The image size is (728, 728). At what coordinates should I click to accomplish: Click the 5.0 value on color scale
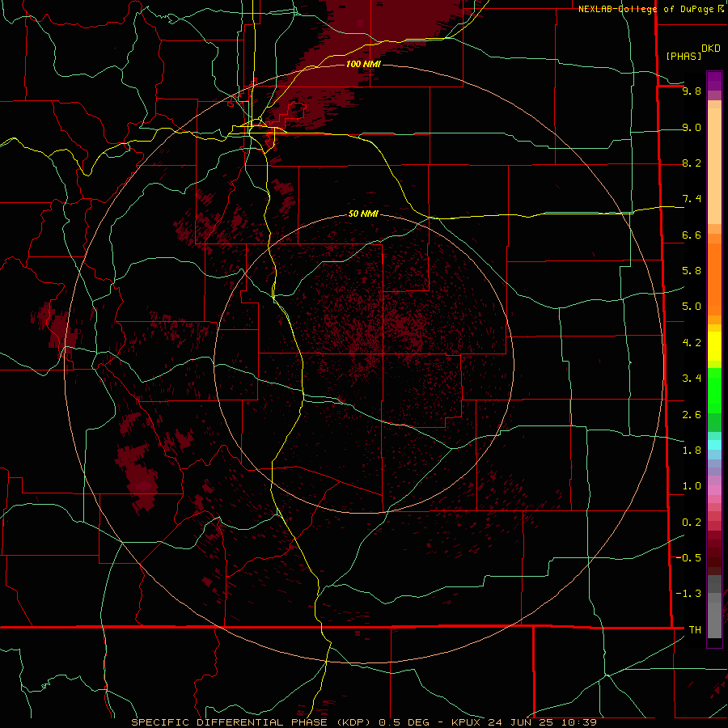692,307
